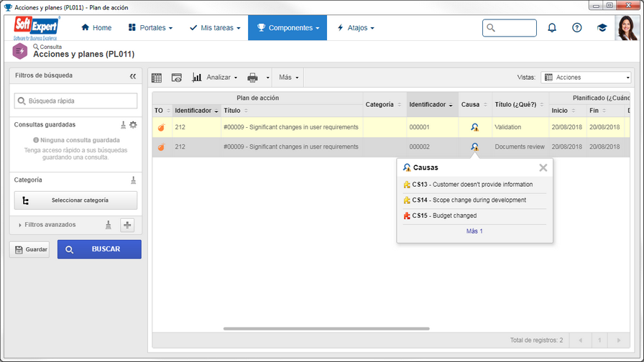Open the user profile photo

click(x=627, y=28)
